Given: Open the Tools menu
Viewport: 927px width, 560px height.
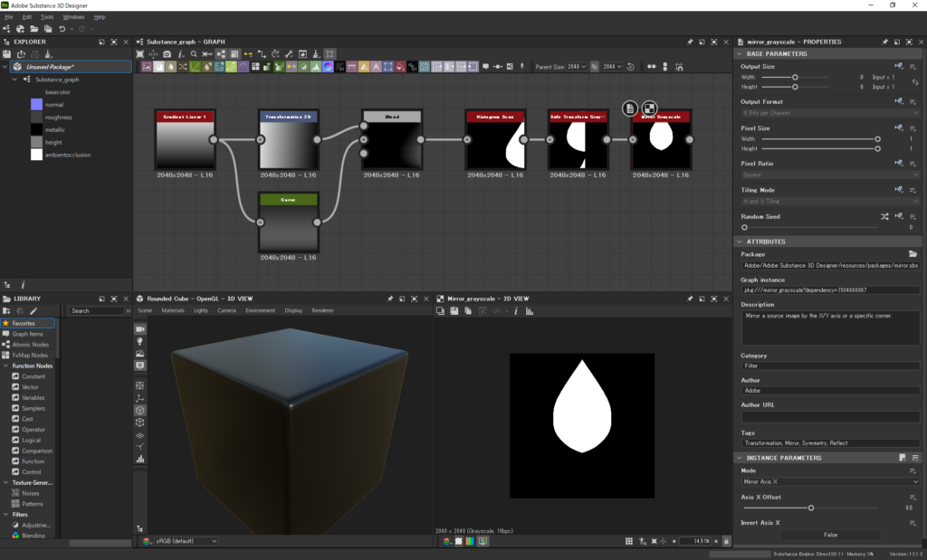Looking at the screenshot, I should [47, 17].
